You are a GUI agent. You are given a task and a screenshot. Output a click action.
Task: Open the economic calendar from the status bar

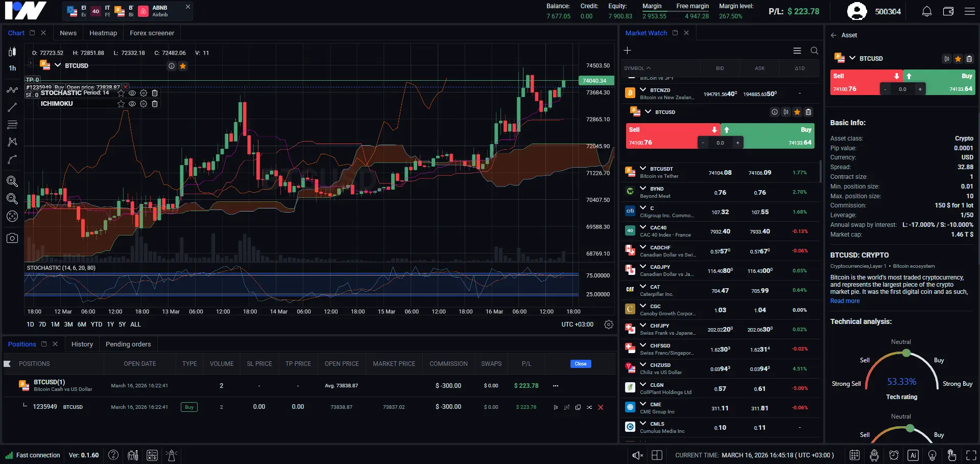(854, 455)
